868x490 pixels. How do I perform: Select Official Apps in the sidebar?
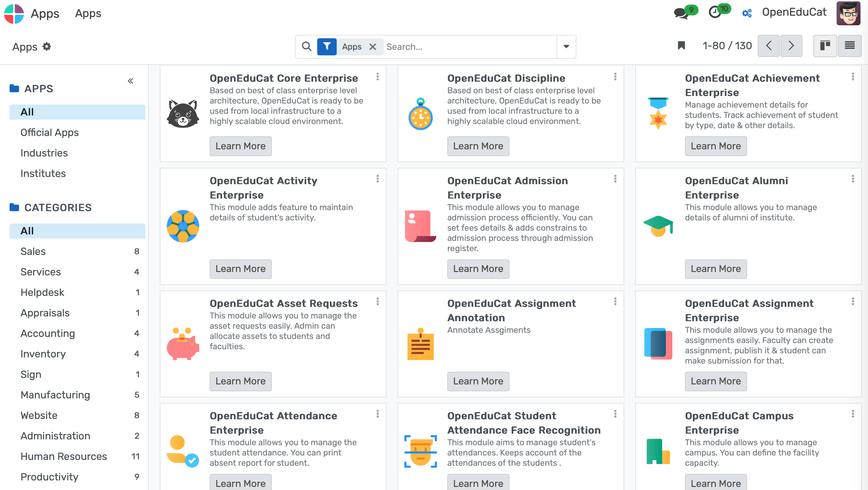point(50,133)
